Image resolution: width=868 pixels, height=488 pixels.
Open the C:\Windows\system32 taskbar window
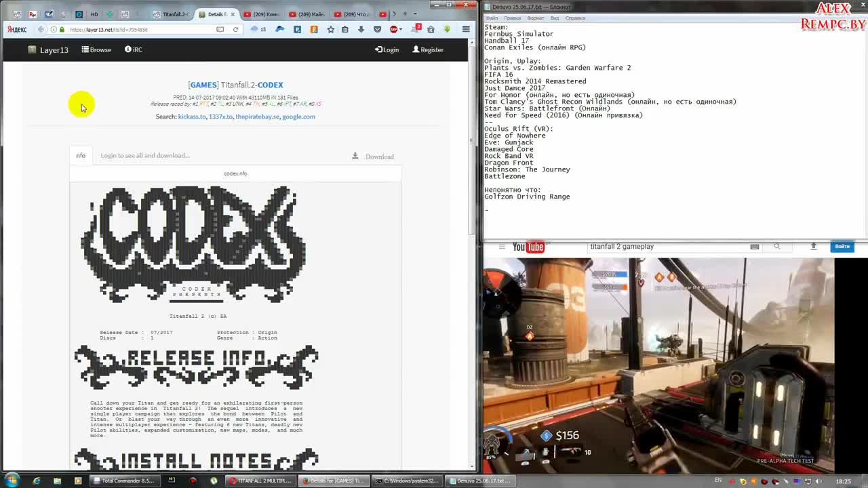tap(407, 481)
